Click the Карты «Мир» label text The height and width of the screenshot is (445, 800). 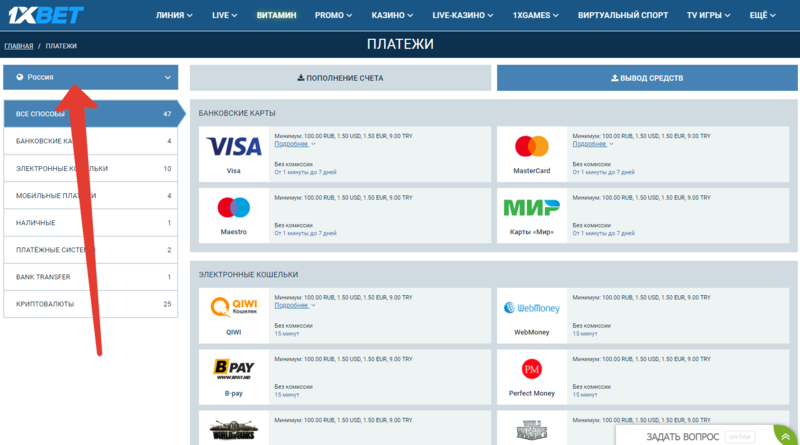click(x=532, y=232)
